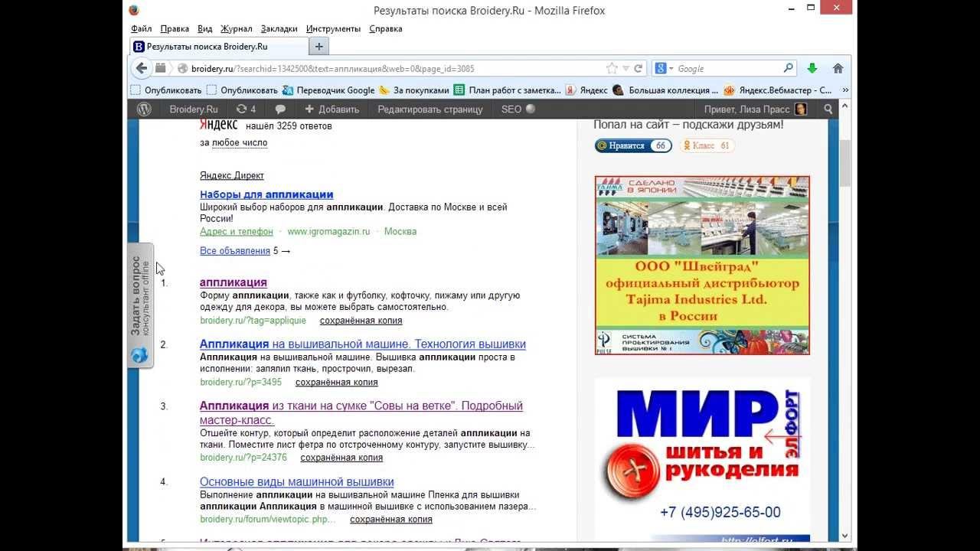Open the Все объявления link

click(x=235, y=251)
